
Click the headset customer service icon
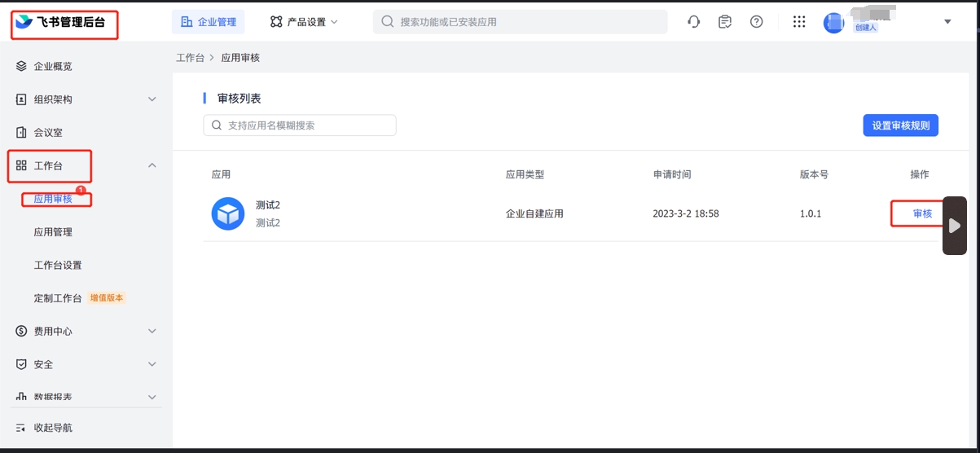pyautogui.click(x=694, y=22)
